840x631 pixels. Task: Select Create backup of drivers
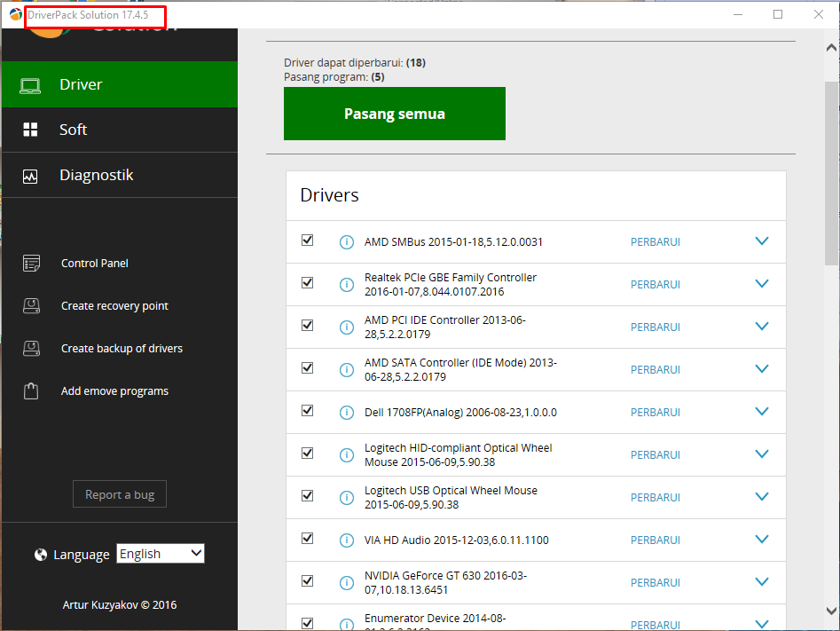point(122,349)
